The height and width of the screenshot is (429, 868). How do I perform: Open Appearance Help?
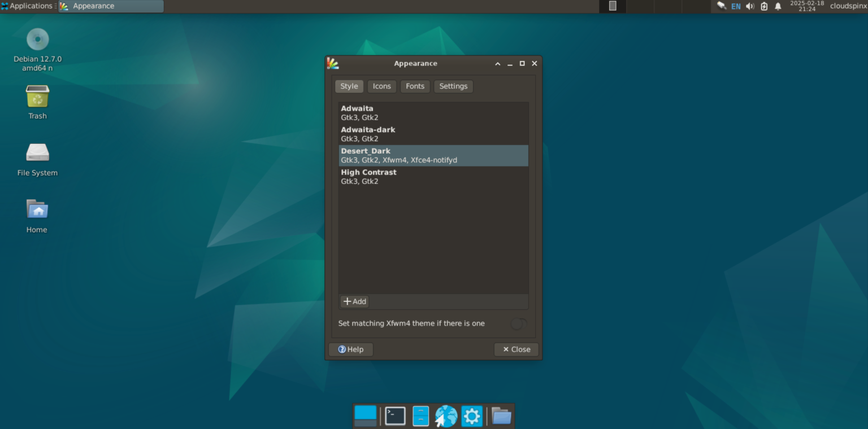coord(350,349)
